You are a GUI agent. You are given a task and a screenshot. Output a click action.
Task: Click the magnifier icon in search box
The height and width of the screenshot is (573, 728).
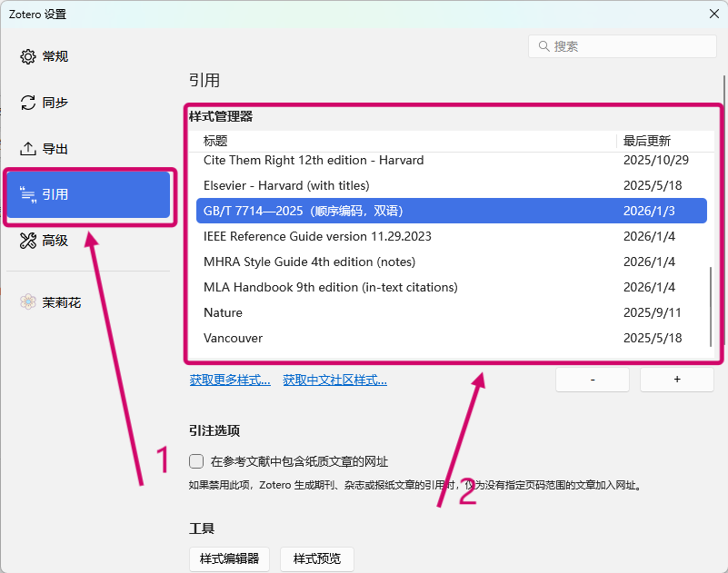(544, 46)
